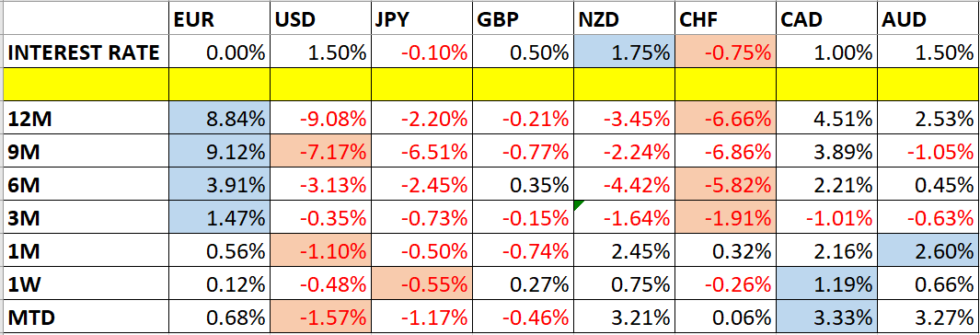
Task: Select the CHF 6M cell showing -5.82%
Action: (x=726, y=185)
